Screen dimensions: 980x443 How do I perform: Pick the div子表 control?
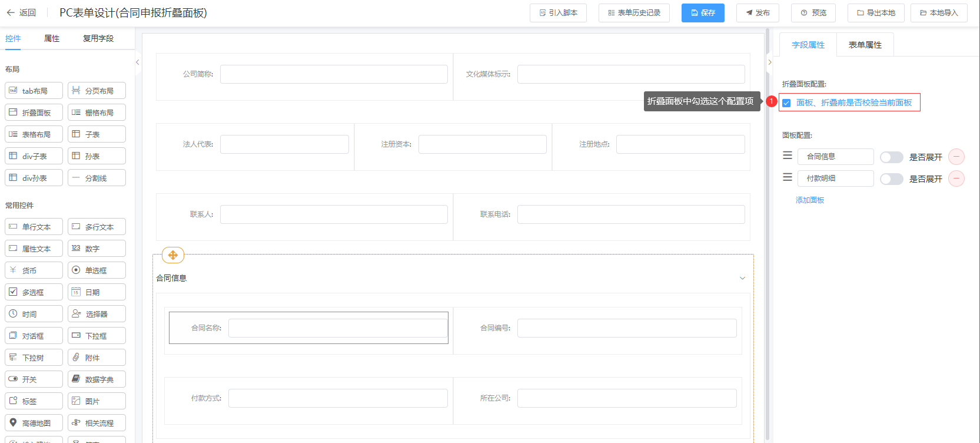pos(34,156)
